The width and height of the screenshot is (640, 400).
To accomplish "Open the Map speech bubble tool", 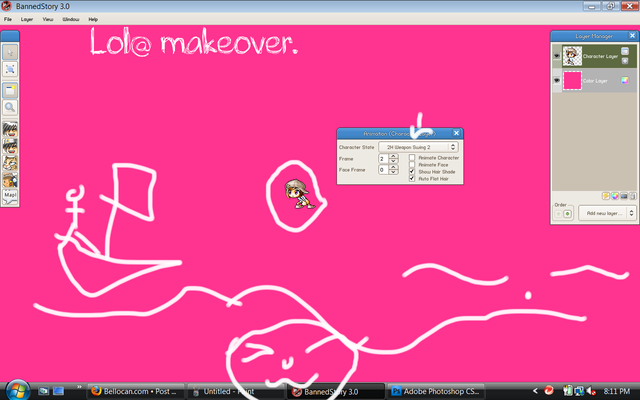I will [x=10, y=196].
